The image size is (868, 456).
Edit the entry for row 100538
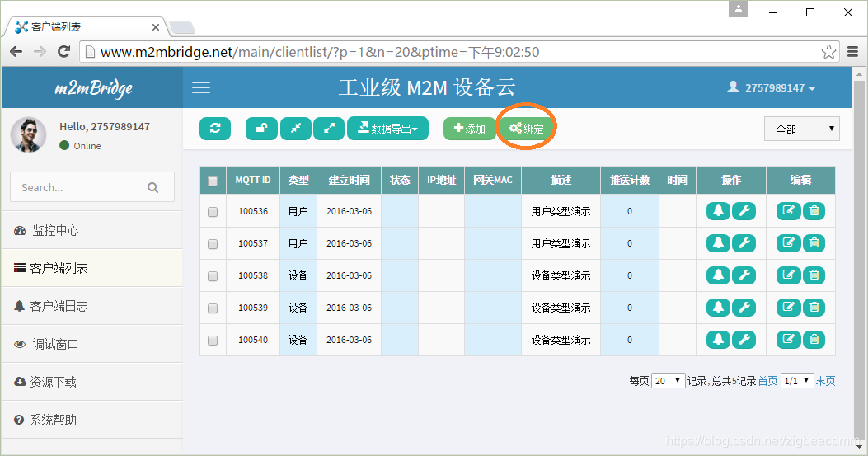[x=788, y=275]
